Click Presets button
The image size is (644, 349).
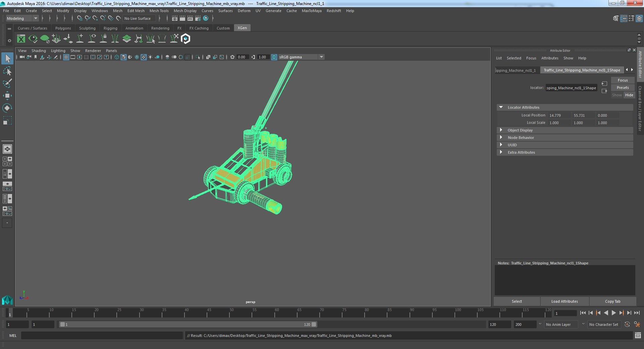tap(623, 88)
